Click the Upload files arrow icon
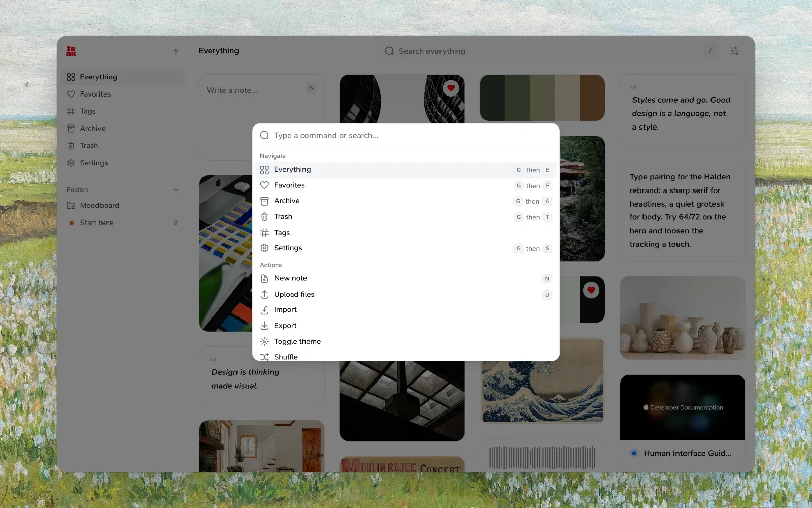Image resolution: width=812 pixels, height=508 pixels. point(264,294)
